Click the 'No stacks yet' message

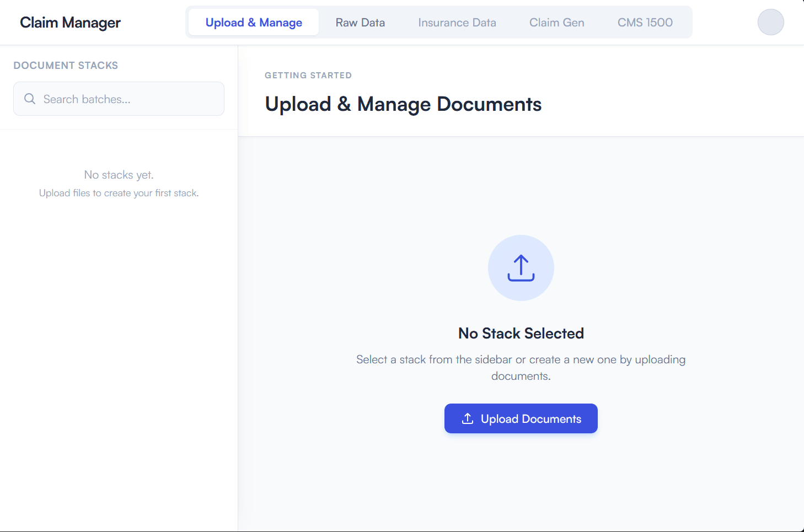coord(119,174)
